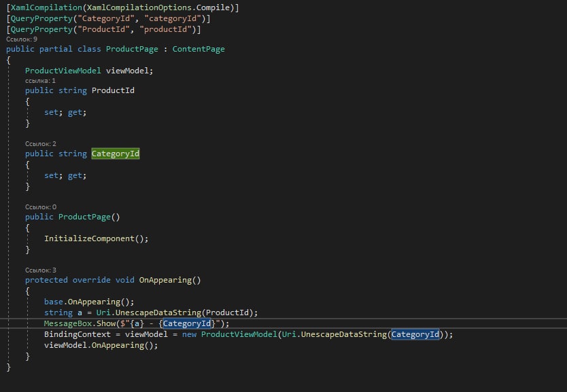Click the viewModel field name in declaration

point(127,71)
